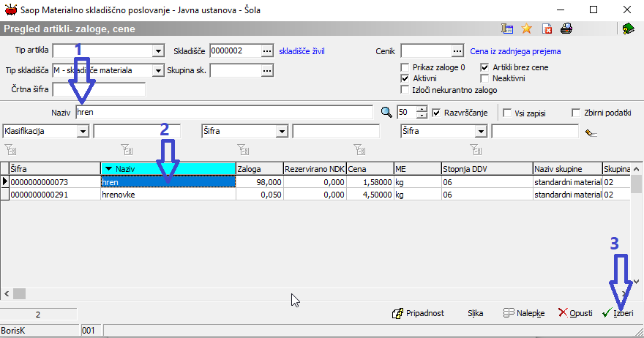The image size is (644, 338).
Task: Click the table layout settings icon
Action: 507,29
